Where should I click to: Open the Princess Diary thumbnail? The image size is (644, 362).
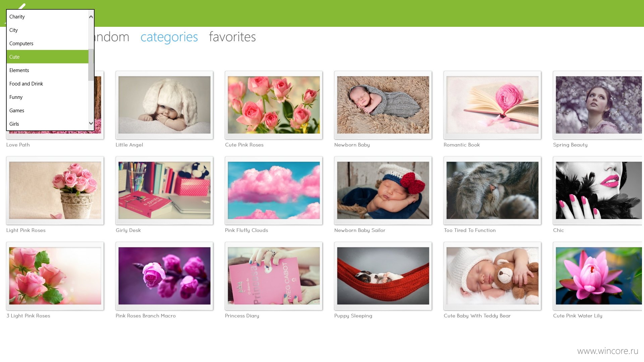(x=274, y=276)
